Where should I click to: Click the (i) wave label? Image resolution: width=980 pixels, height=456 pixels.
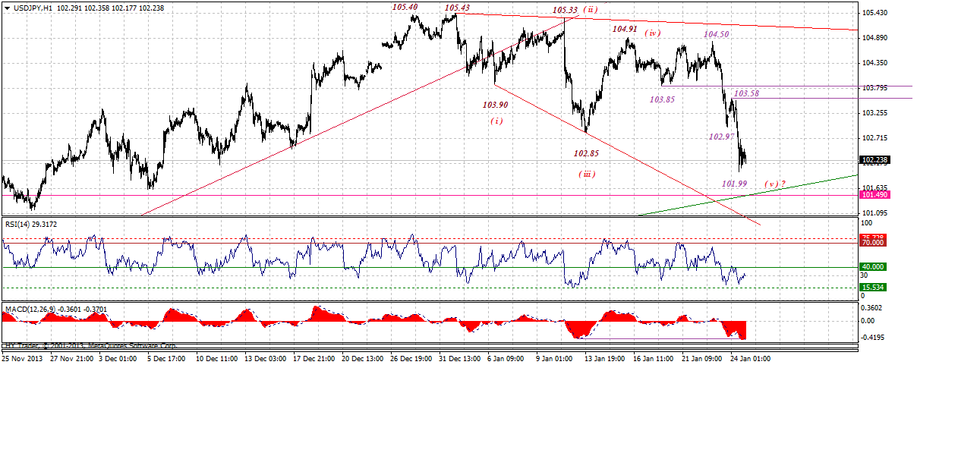point(495,121)
